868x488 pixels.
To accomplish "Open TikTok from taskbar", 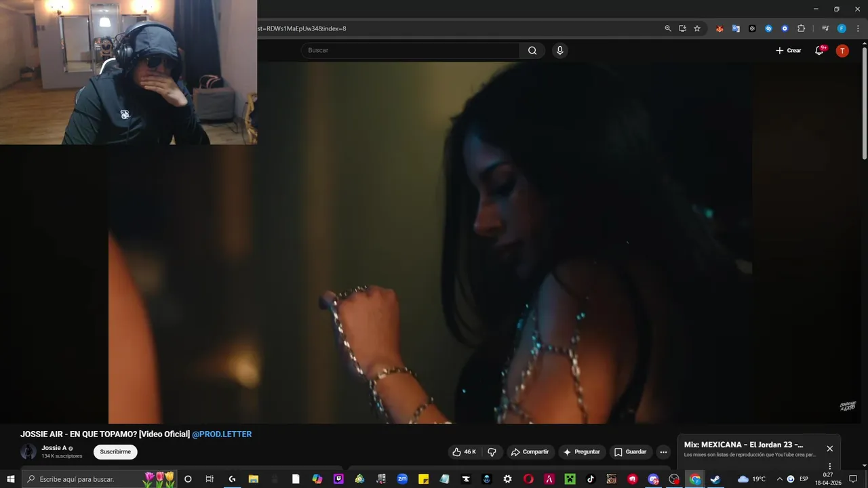I will pyautogui.click(x=591, y=479).
